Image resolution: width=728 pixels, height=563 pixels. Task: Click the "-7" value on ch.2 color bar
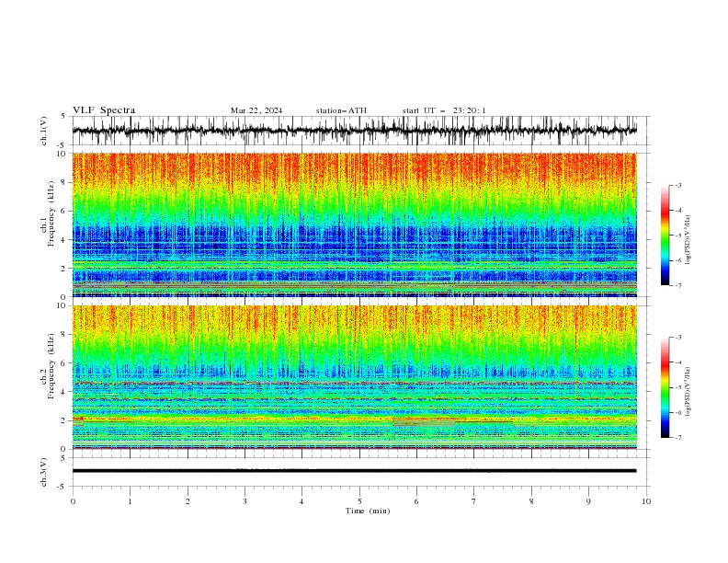pos(678,437)
